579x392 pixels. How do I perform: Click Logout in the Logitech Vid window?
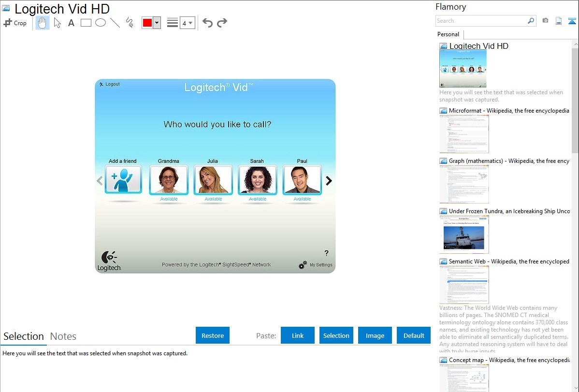pos(110,84)
